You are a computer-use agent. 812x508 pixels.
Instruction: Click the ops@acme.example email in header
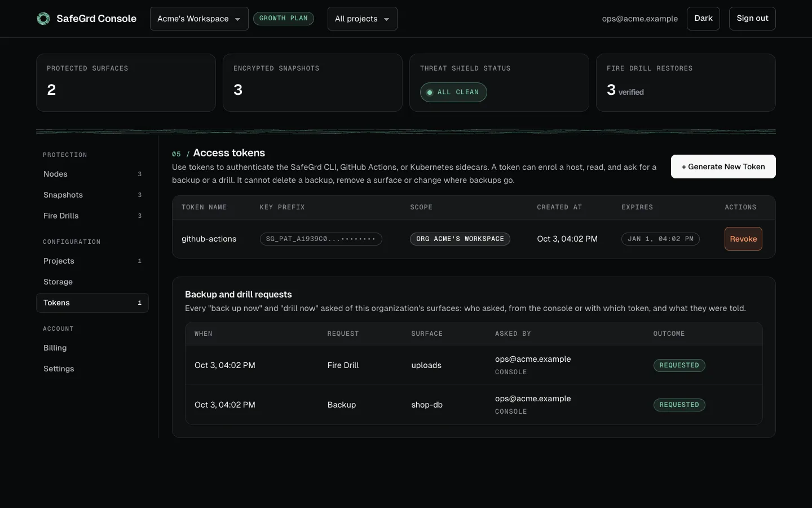tap(640, 19)
